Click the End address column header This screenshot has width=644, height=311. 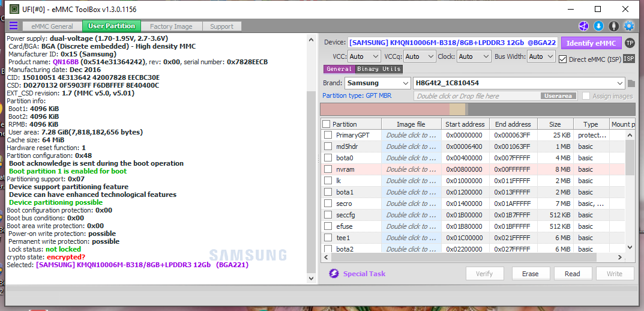pos(513,124)
